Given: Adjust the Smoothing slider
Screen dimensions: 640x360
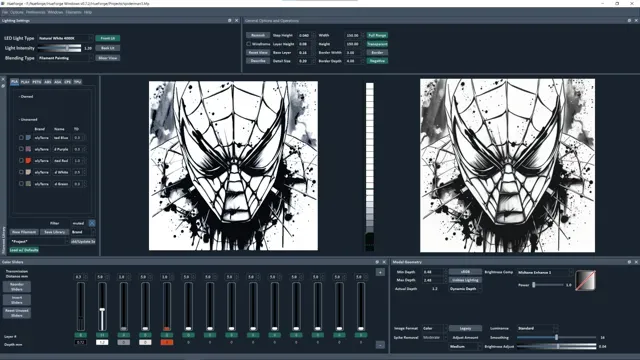Looking at the screenshot, I should pyautogui.click(x=556, y=338).
